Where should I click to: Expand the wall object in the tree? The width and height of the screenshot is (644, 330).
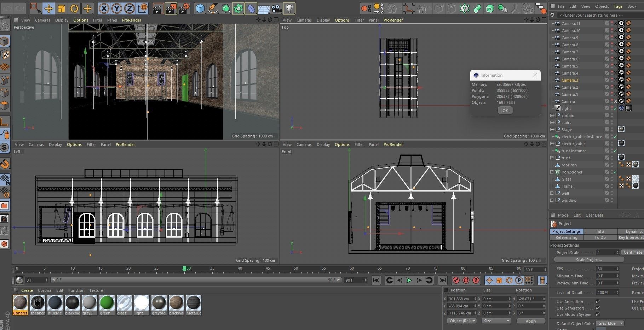coord(552,193)
